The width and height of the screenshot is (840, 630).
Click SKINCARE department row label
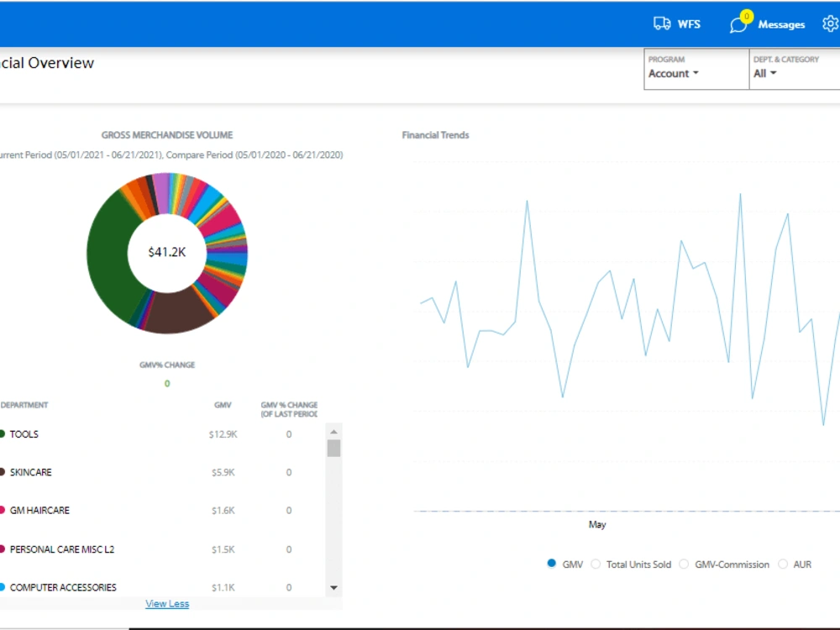point(30,472)
